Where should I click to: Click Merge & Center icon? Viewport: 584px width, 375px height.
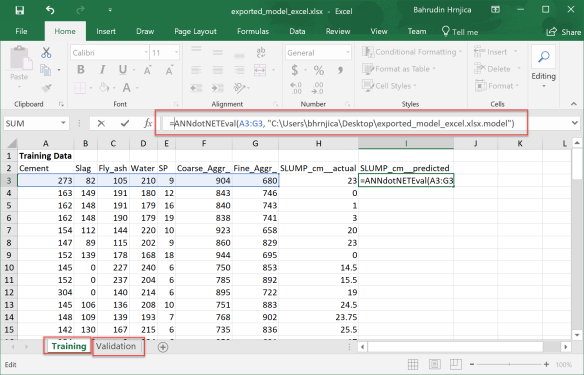pyautogui.click(x=260, y=70)
